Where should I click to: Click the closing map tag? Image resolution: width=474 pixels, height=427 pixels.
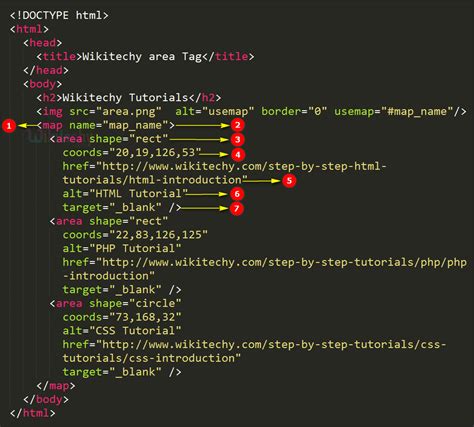pos(56,386)
